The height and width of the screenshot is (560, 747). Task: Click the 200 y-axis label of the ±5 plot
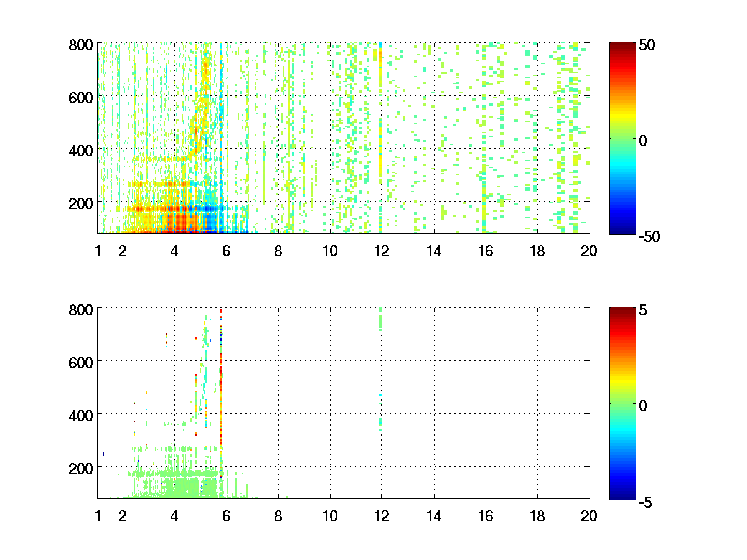click(81, 467)
